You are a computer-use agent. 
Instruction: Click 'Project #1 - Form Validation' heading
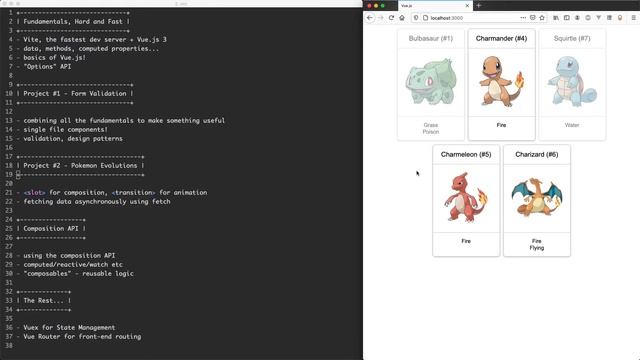(75, 93)
